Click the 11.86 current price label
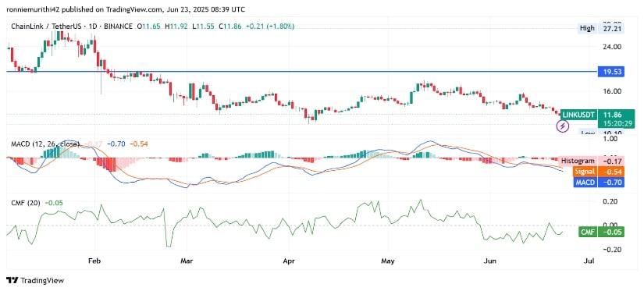The image size is (644, 291). (611, 115)
